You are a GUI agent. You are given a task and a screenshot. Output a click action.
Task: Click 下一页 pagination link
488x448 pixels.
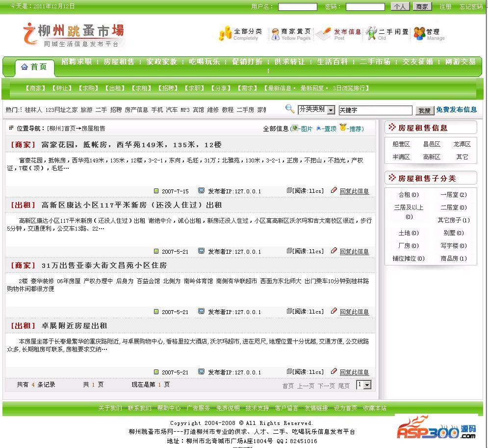[x=326, y=386]
